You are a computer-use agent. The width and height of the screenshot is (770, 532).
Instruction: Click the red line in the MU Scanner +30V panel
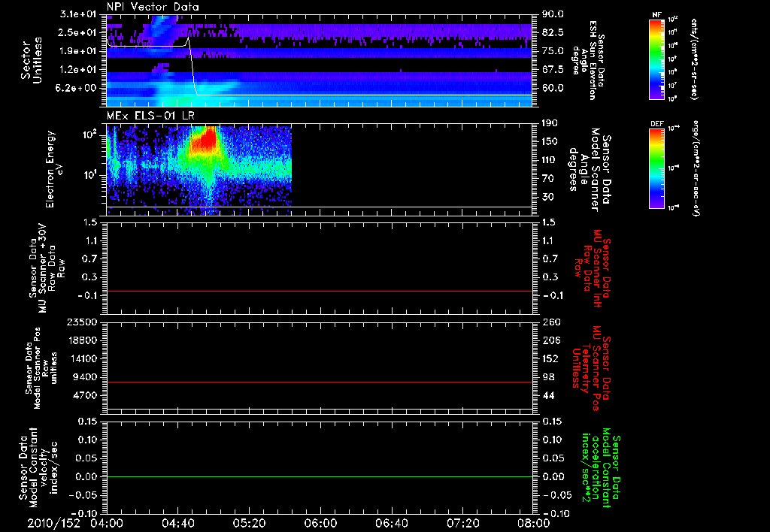320,291
